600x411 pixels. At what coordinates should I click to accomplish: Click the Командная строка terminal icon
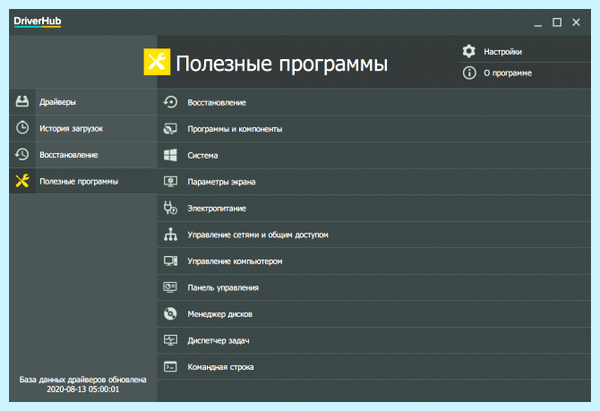170,367
